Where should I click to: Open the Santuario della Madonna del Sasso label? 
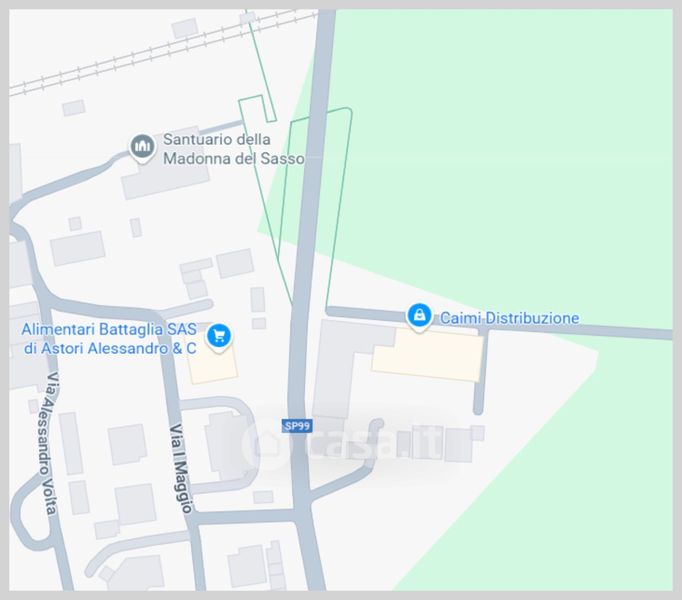(234, 149)
